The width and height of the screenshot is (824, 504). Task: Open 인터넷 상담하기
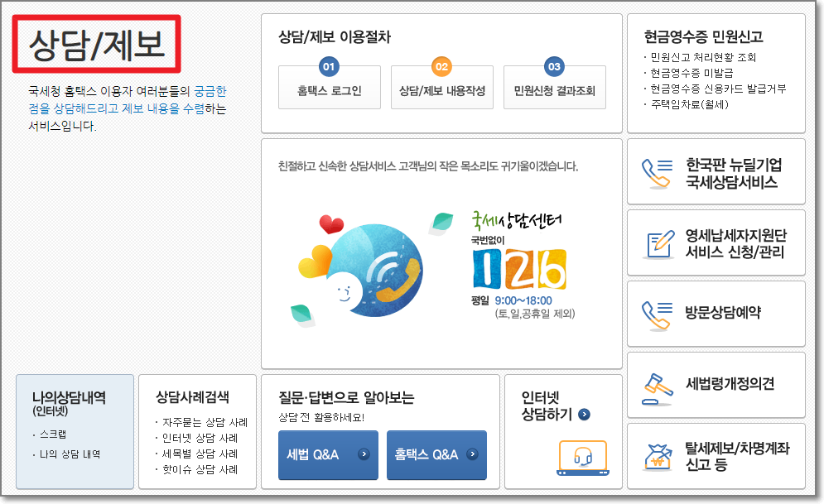tap(563, 431)
